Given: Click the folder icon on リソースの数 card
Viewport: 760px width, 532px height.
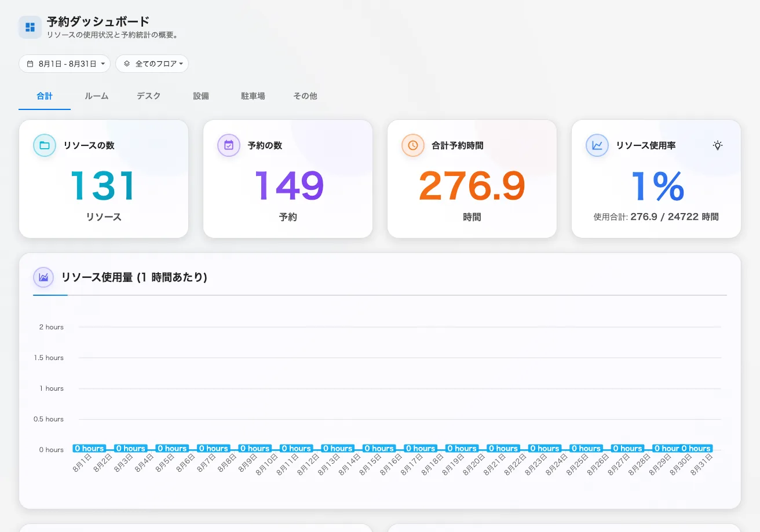Looking at the screenshot, I should [x=45, y=145].
